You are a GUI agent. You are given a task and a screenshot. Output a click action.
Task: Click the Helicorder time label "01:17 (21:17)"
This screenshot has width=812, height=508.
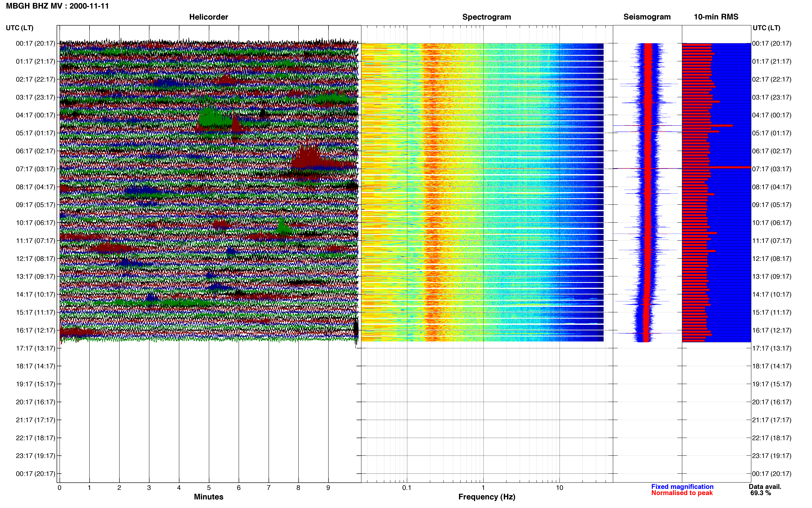point(36,61)
